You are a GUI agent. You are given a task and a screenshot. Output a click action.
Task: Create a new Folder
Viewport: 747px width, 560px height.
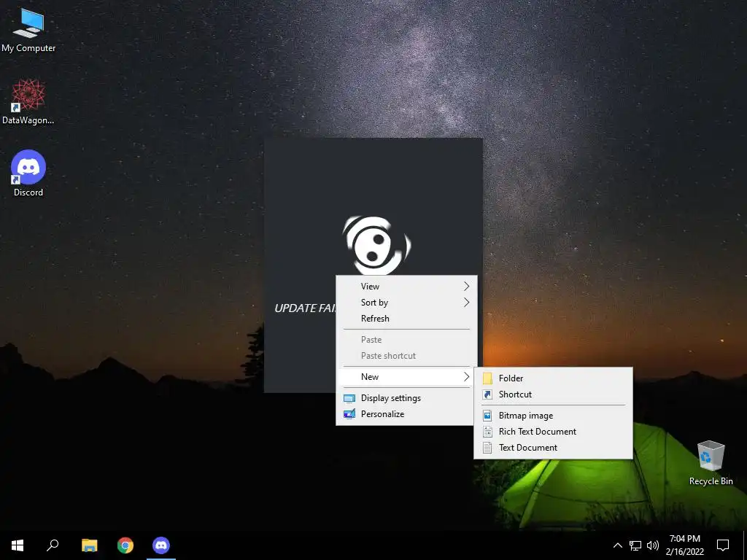(553, 378)
